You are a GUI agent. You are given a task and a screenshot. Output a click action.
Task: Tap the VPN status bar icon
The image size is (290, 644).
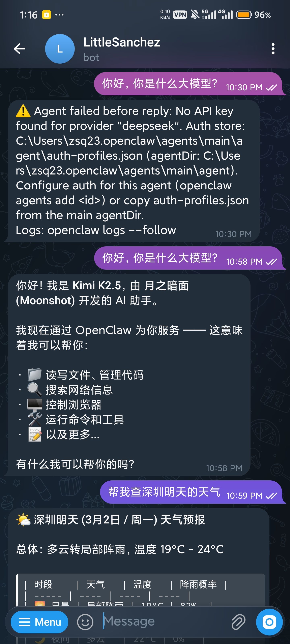point(180,15)
